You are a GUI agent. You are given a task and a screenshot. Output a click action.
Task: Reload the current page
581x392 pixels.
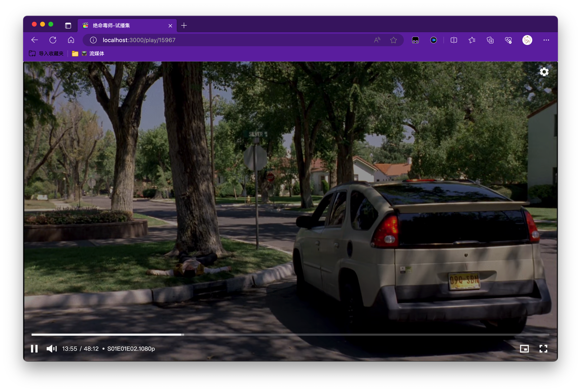(53, 40)
